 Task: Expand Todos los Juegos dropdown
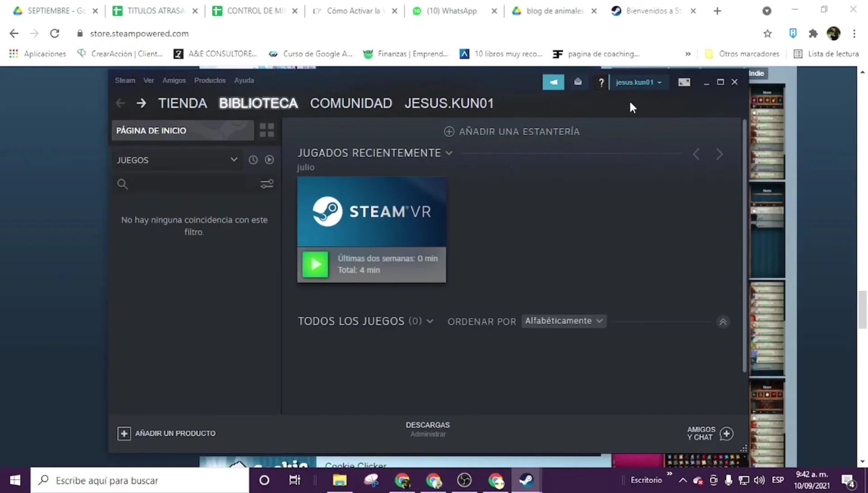[430, 321]
